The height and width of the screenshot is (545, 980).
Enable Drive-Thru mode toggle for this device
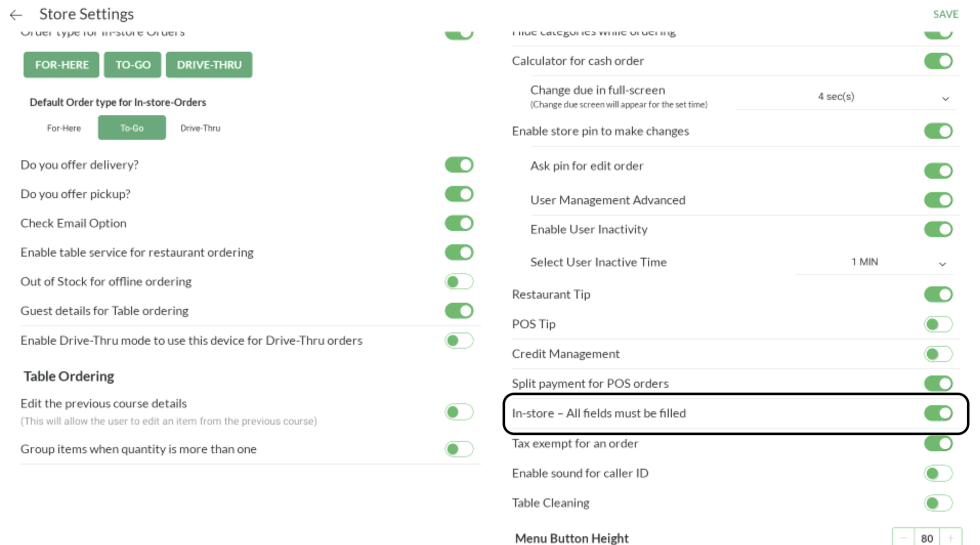(x=459, y=341)
